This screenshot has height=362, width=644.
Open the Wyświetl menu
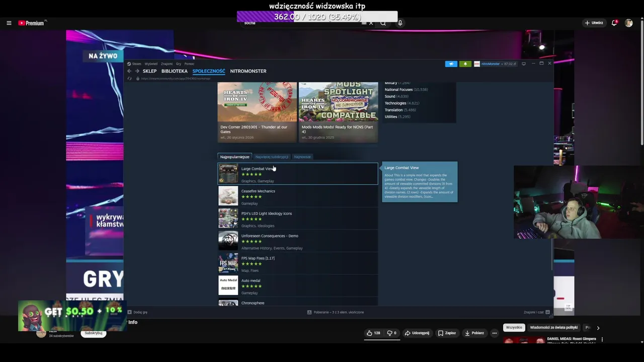pyautogui.click(x=151, y=64)
